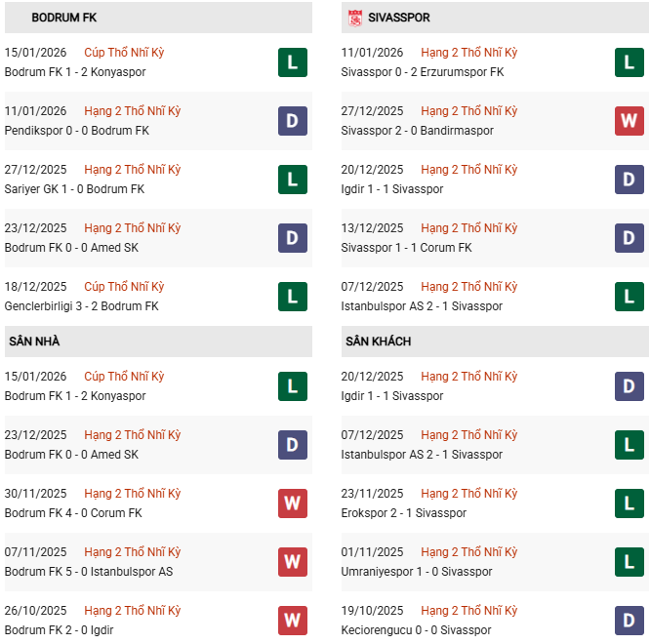Click the D badge for Pendikspor 0 - 0 Bodrum FK

(292, 121)
